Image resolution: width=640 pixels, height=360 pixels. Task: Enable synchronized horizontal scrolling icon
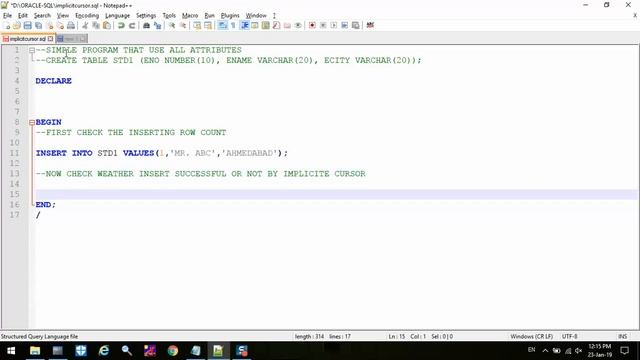pos(208,25)
